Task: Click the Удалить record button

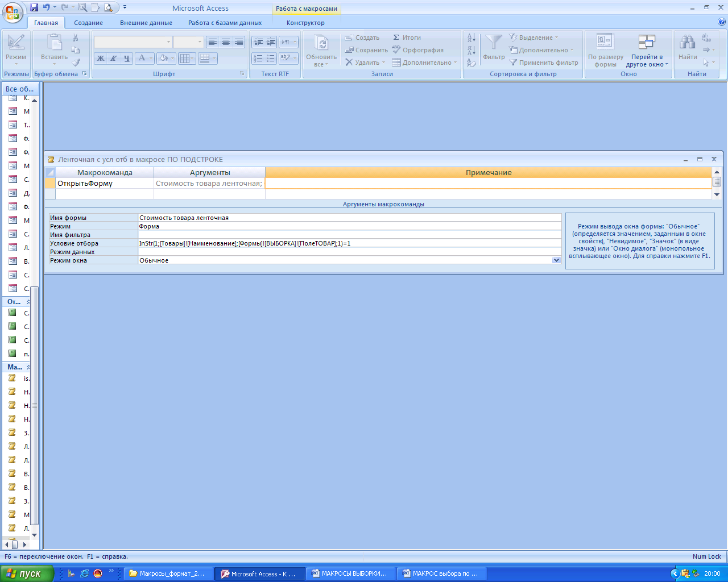Action: click(365, 63)
